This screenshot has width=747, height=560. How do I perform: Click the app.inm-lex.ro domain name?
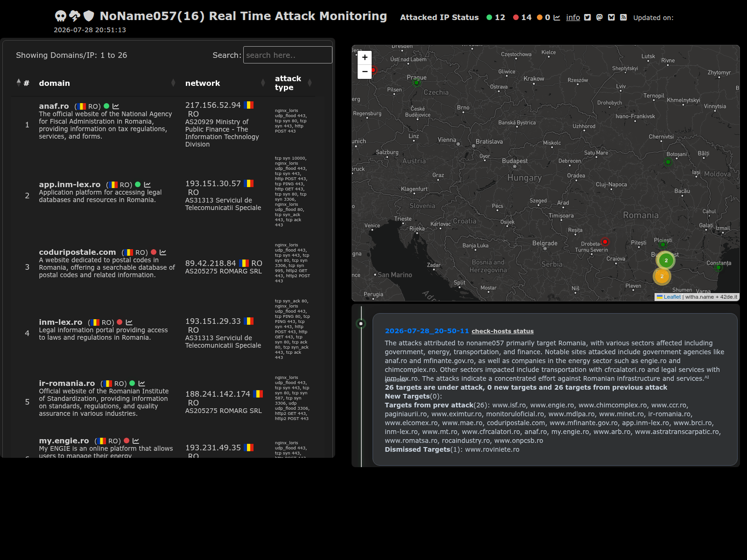[70, 185]
